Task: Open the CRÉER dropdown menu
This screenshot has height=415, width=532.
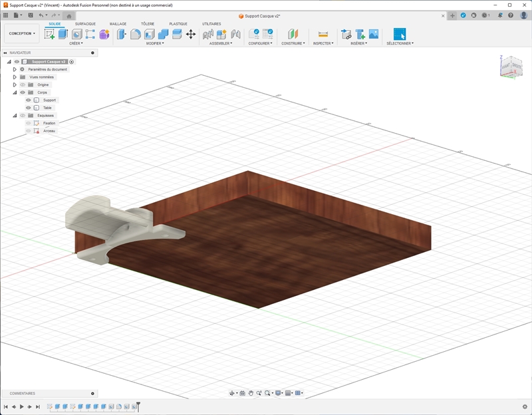Action: (76, 43)
